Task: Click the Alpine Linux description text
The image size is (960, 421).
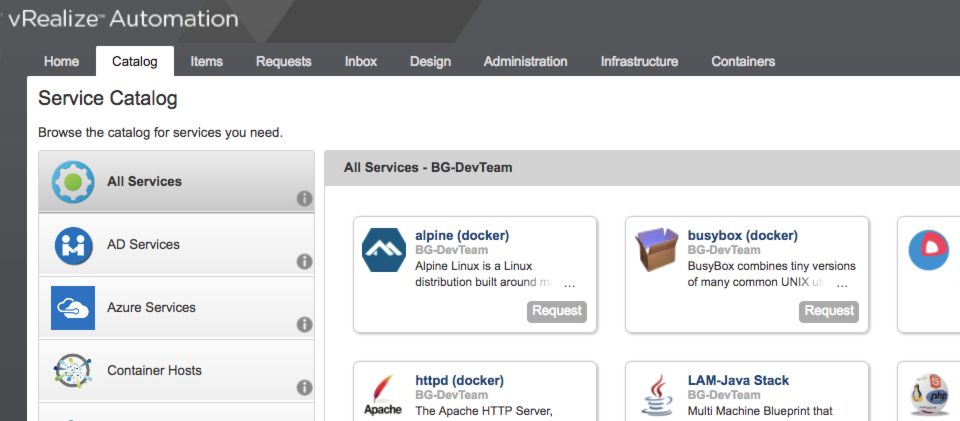Action: (495, 275)
